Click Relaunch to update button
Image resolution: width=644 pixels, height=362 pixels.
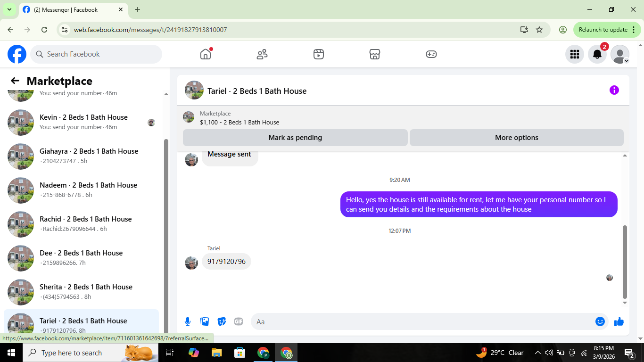608,30
